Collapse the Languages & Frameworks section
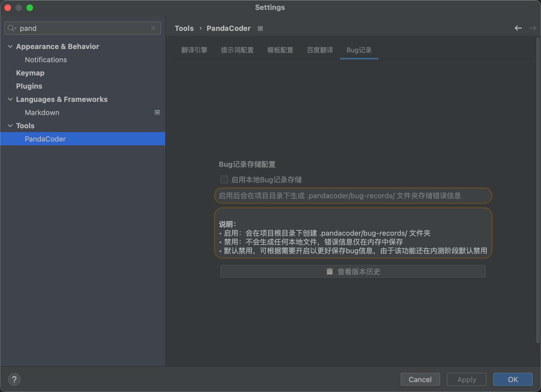Viewport: 541px width, 392px height. pyautogui.click(x=10, y=99)
